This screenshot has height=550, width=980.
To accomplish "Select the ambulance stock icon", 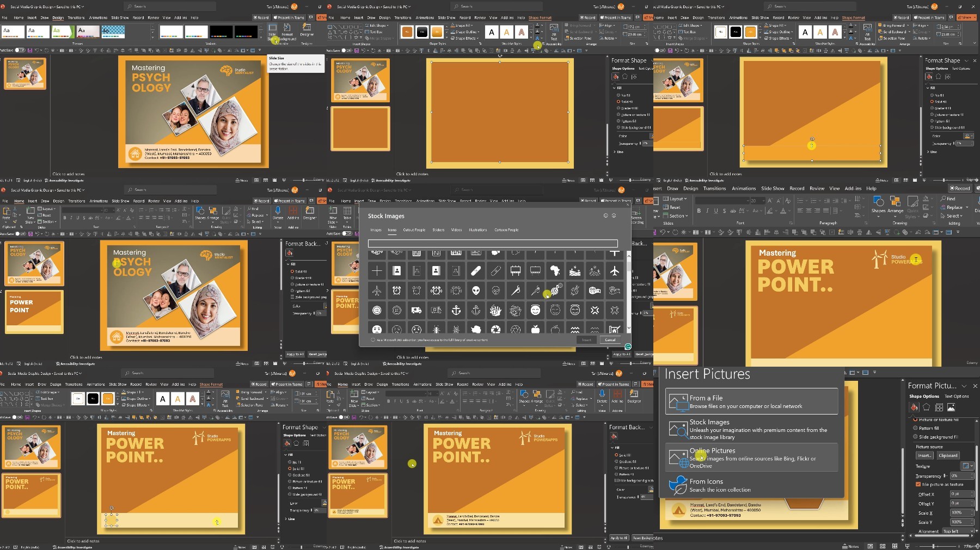I will 416,310.
